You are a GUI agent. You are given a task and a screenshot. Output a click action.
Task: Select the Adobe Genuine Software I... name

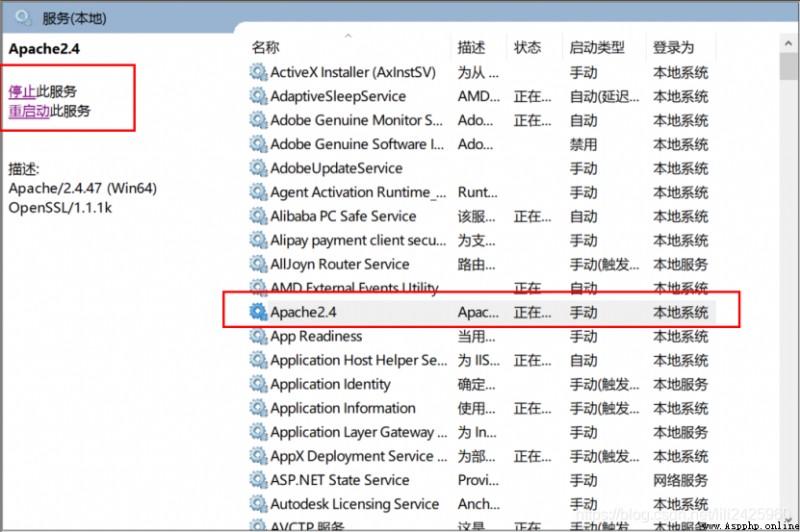coord(357,144)
